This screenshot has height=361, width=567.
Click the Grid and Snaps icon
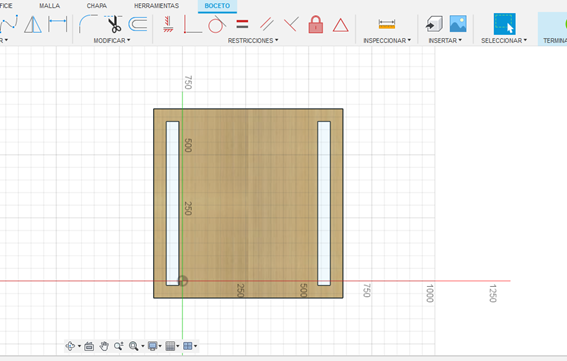170,346
